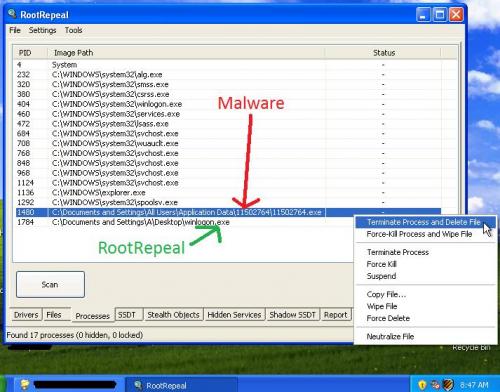Open the File menu
The height and width of the screenshot is (392, 500).
pyautogui.click(x=15, y=30)
